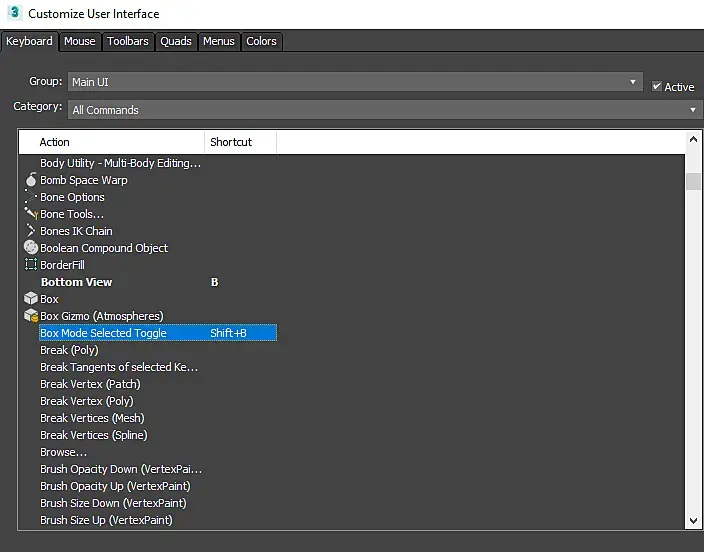Click the Bone Tools icon

click(x=31, y=214)
